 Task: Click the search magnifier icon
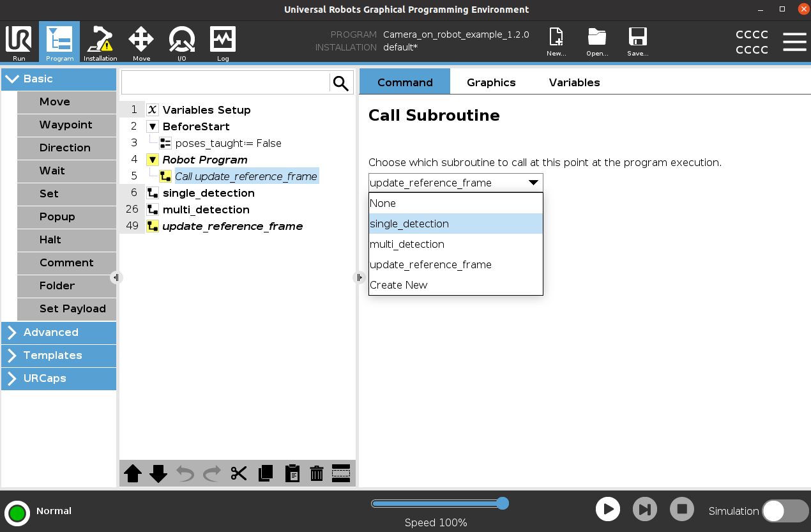tap(341, 83)
